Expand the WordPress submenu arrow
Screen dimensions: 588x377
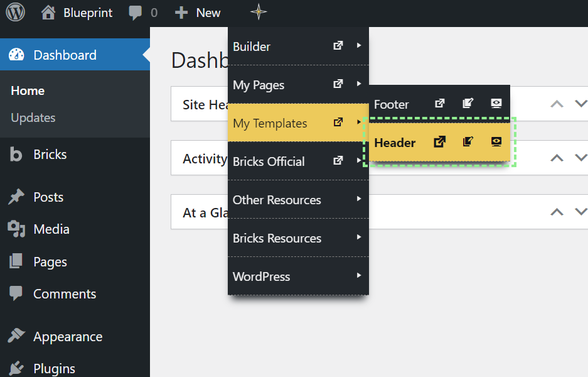(359, 276)
